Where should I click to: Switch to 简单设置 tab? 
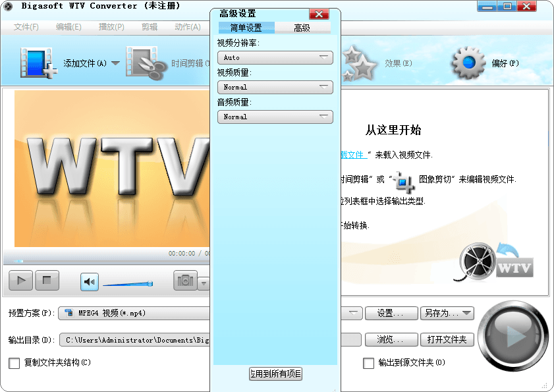click(x=246, y=28)
